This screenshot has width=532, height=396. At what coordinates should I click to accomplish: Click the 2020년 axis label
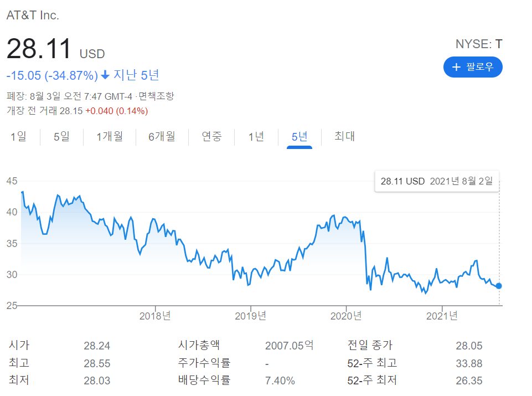coord(346,316)
